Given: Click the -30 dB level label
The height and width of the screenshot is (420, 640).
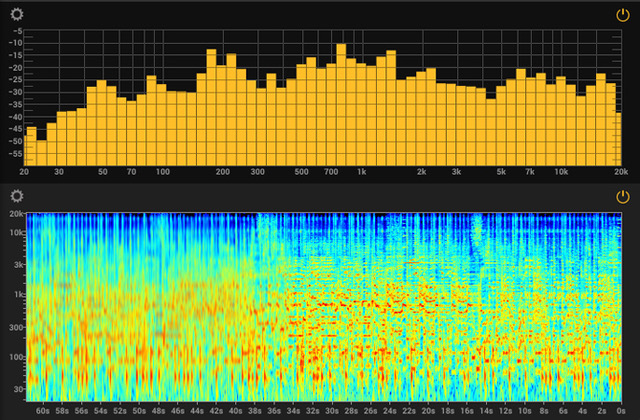Looking at the screenshot, I should coord(15,93).
